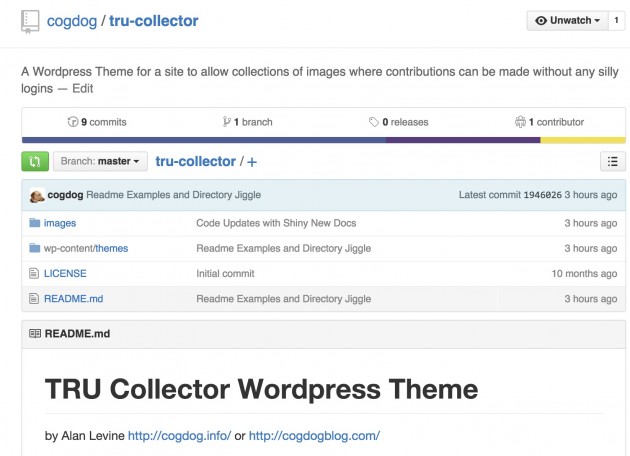This screenshot has height=456, width=630.
Task: Click the 3 hours ago timestamp in latest commit bar
Action: [x=591, y=195]
